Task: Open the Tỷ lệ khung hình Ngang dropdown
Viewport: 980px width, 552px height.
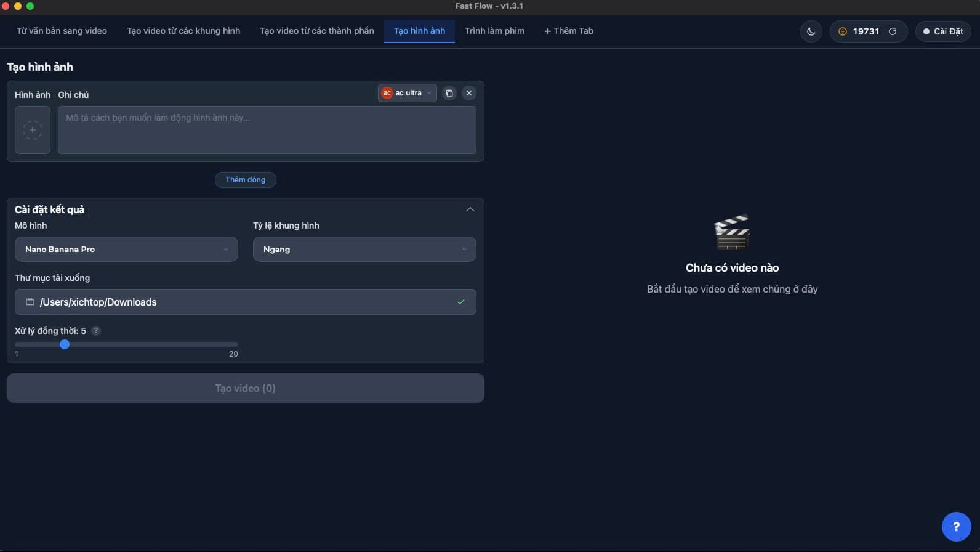Action: pos(364,250)
